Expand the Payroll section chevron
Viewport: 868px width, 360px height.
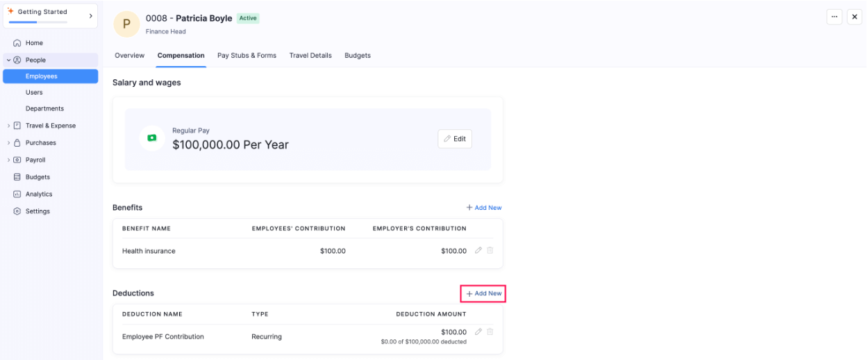(8, 160)
